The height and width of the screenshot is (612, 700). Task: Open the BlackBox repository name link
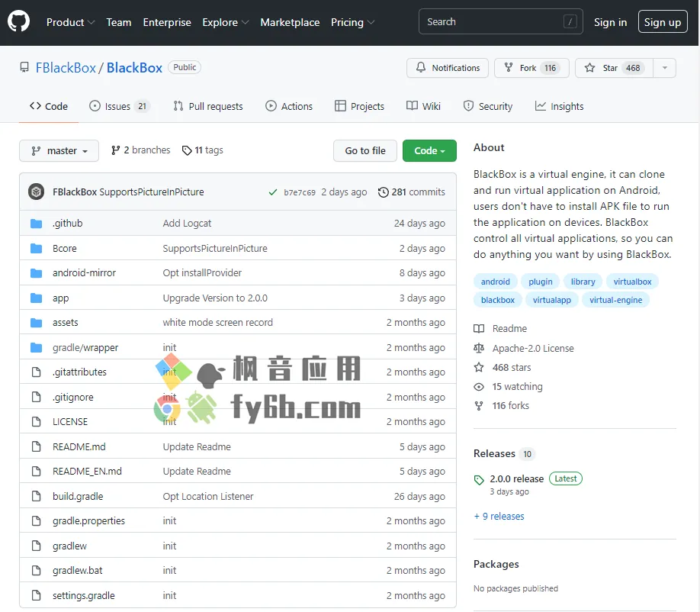click(134, 67)
